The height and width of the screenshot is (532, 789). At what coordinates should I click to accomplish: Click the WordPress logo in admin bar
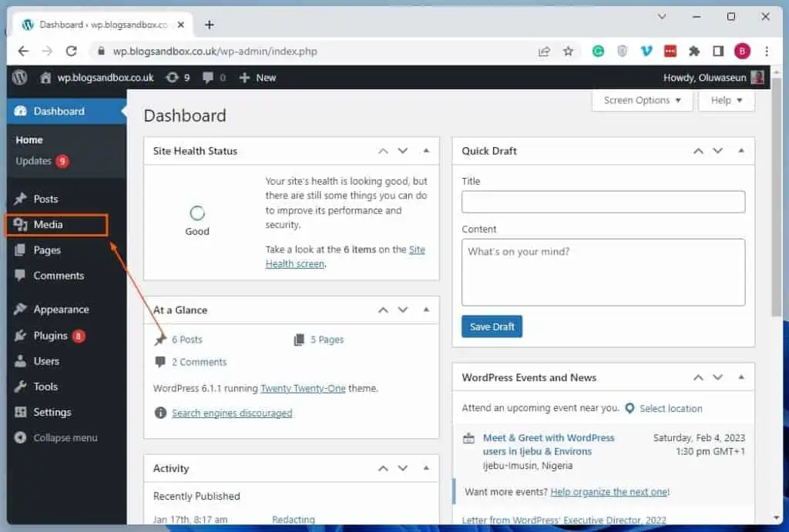tap(19, 77)
